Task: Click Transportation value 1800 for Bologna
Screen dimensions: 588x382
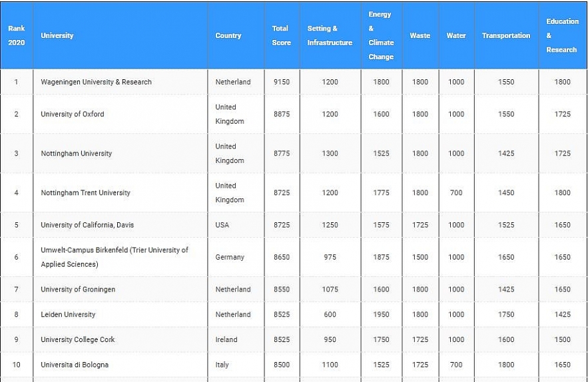Action: tap(506, 365)
